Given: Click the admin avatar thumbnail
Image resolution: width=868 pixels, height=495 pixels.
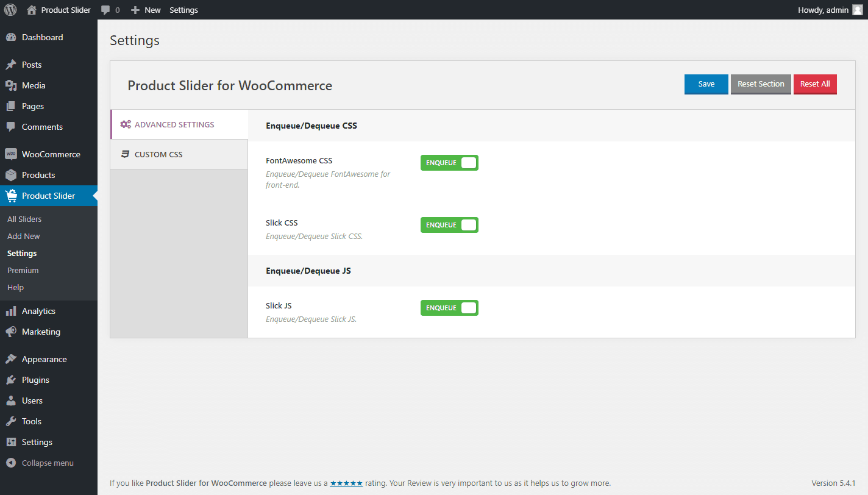Looking at the screenshot, I should pos(857,10).
